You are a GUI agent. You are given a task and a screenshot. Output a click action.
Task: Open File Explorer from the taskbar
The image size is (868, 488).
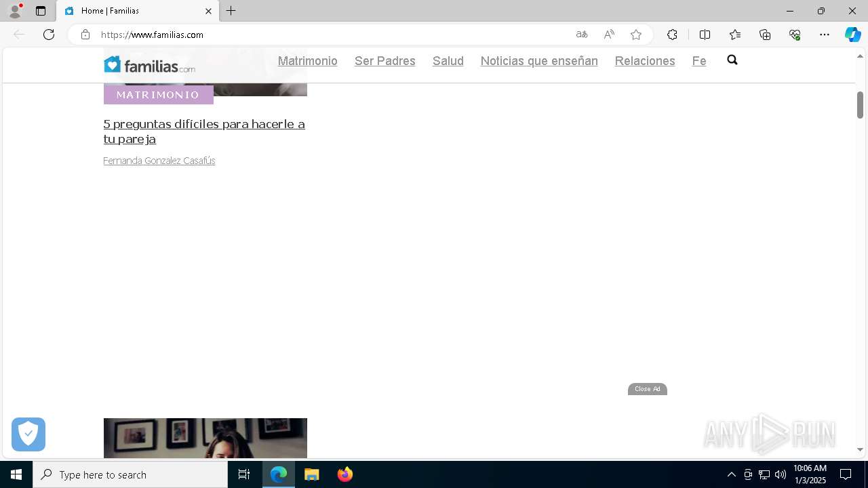pyautogui.click(x=312, y=474)
